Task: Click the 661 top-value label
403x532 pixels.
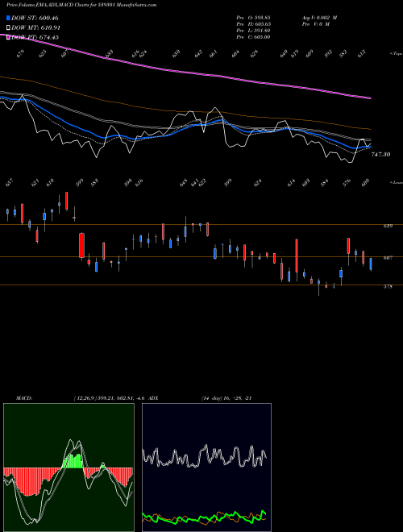Action: (x=214, y=54)
